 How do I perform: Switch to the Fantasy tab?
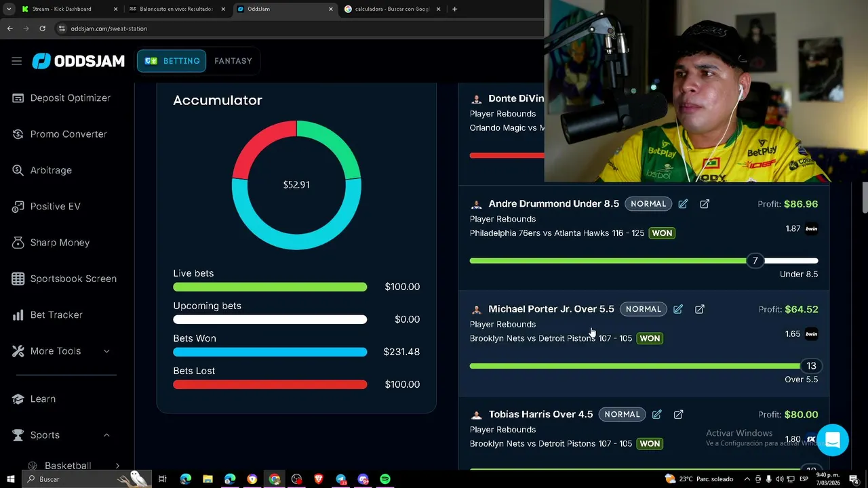[233, 61]
